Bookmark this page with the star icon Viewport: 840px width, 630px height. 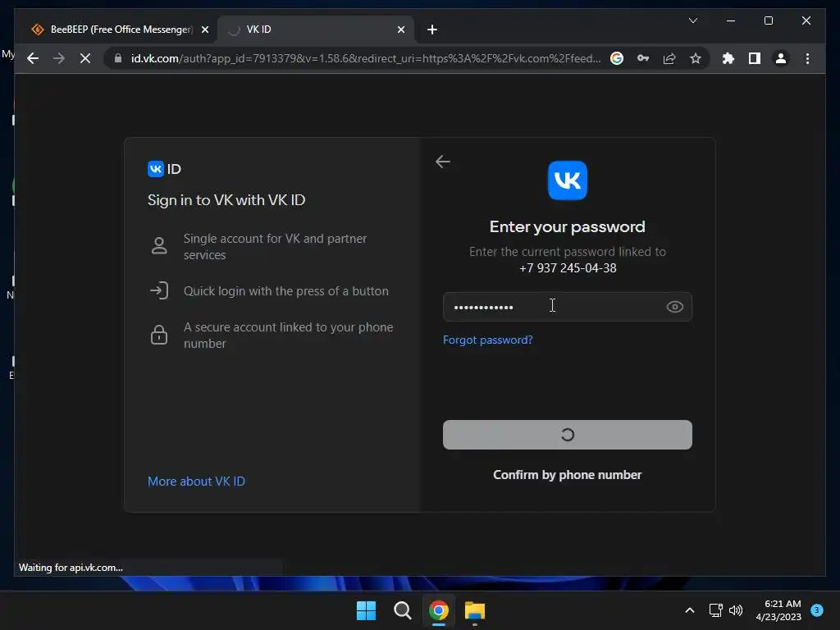coord(696,58)
